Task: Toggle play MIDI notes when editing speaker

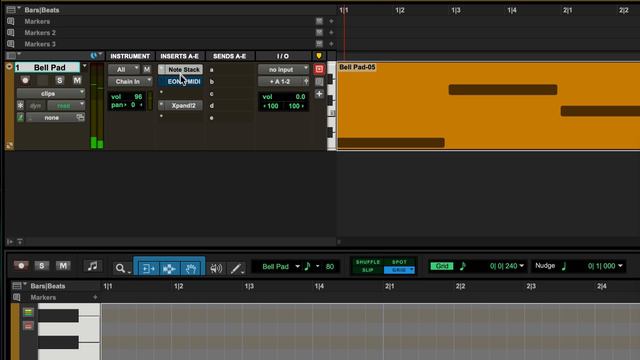Action: [216, 268]
